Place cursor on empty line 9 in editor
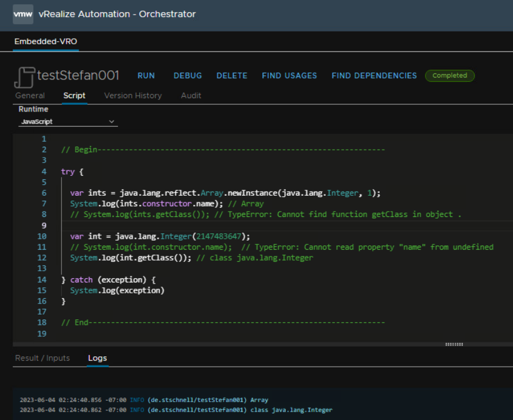The height and width of the screenshot is (420, 513). coord(242,225)
